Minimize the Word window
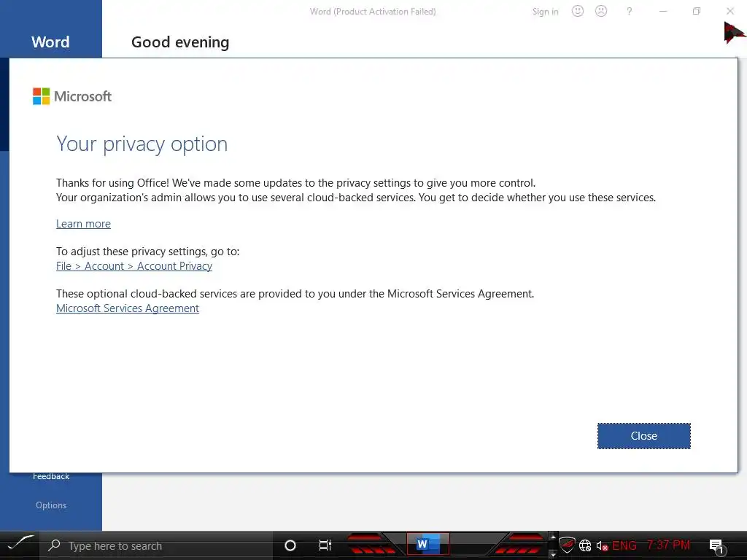Viewport: 747px width, 560px height. tap(662, 12)
